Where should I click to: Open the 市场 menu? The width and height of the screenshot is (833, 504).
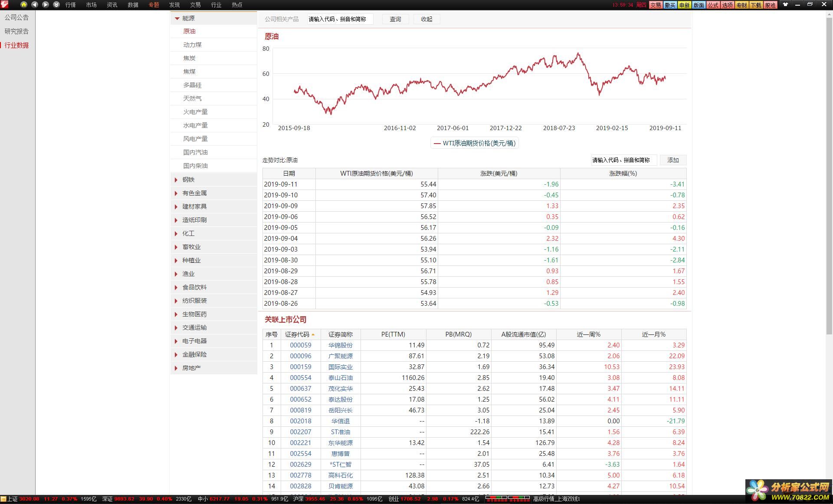coord(92,5)
